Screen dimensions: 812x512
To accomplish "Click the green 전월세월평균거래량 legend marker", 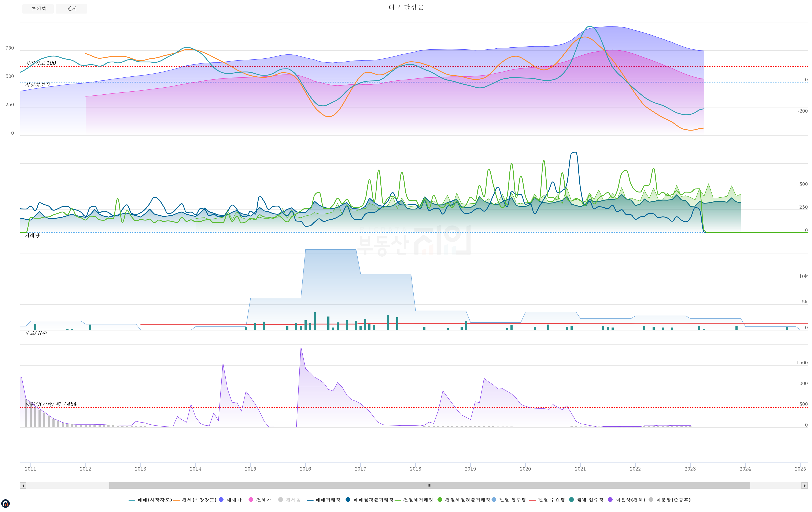I will point(440,500).
